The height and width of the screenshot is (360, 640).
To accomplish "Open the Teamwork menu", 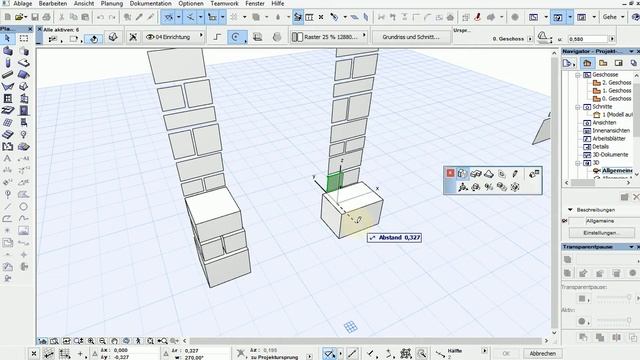I will click(224, 3).
